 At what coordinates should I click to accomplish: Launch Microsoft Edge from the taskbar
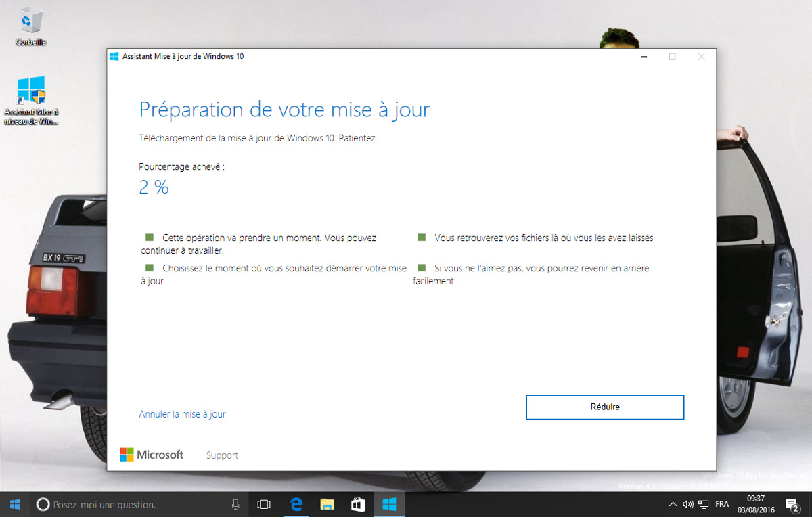(296, 504)
